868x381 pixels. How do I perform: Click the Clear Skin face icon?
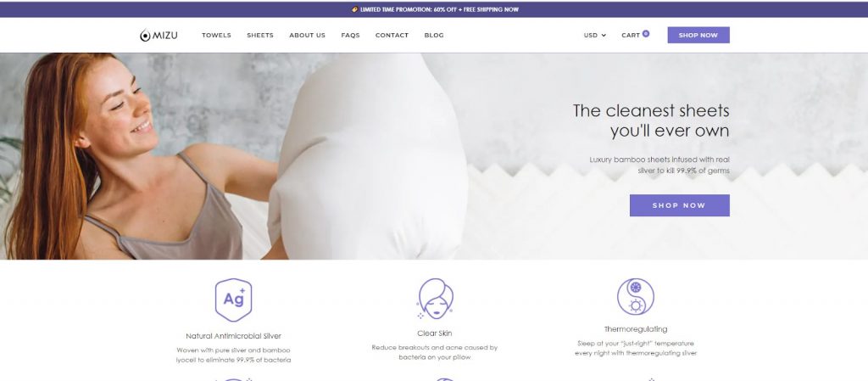click(x=435, y=299)
